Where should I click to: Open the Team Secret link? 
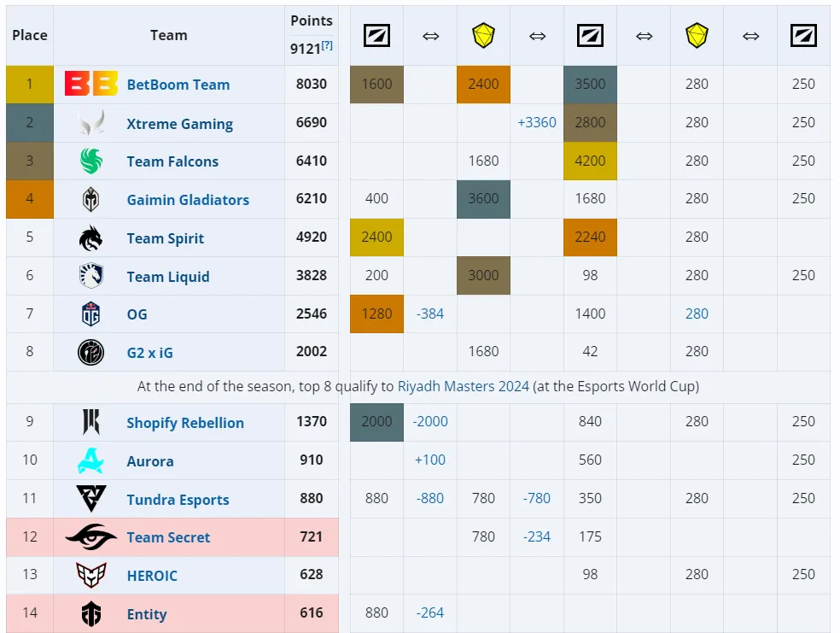point(168,537)
